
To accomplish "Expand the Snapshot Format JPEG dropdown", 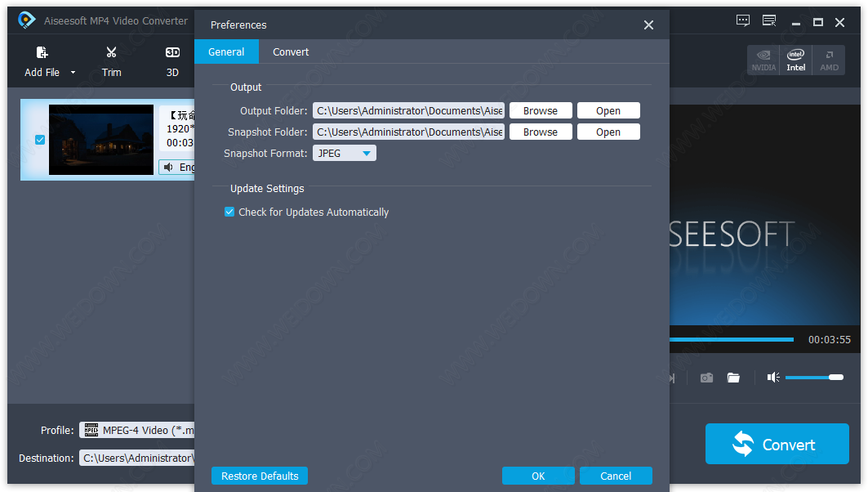I will (345, 153).
